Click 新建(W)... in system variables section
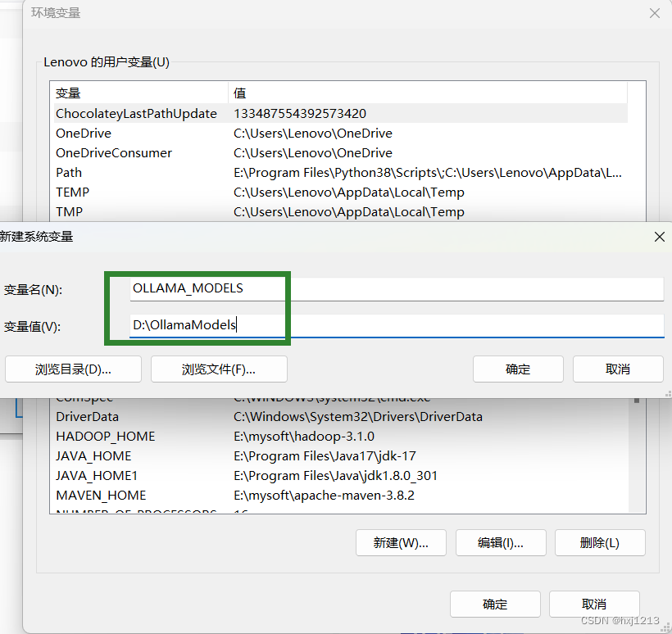This screenshot has height=634, width=672. 401,543
